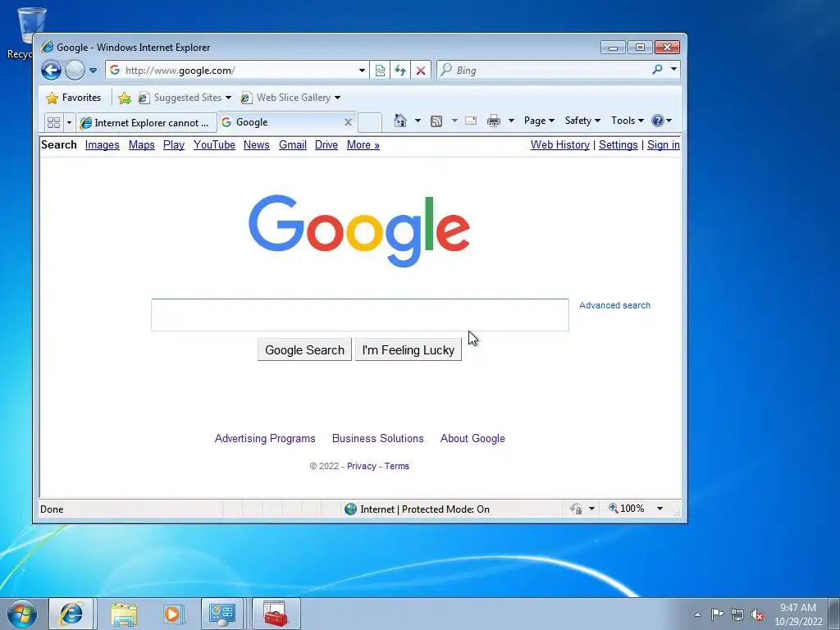This screenshot has width=840, height=630.
Task: Click the IE forward arrow button
Action: 75,71
